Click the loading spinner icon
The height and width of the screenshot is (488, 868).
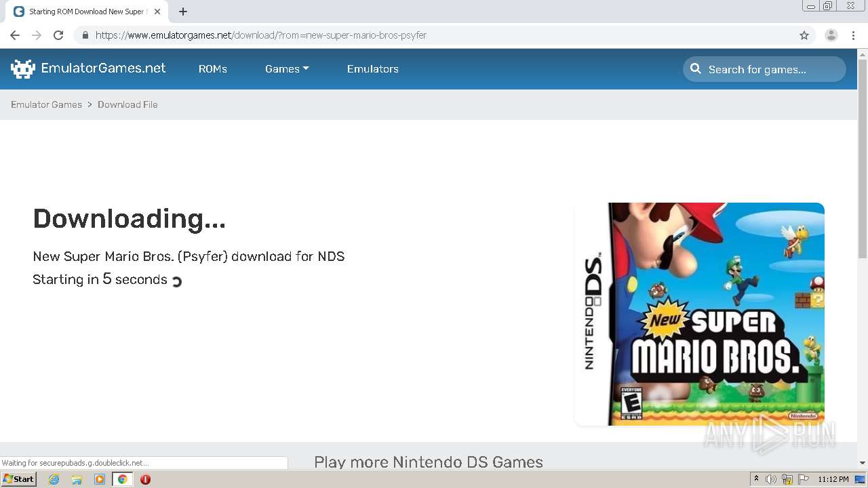point(177,281)
